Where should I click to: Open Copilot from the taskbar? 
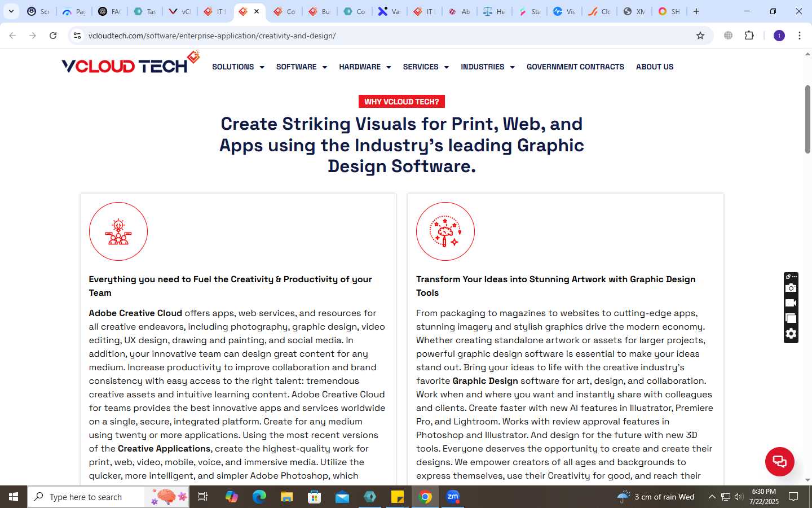pos(231,497)
